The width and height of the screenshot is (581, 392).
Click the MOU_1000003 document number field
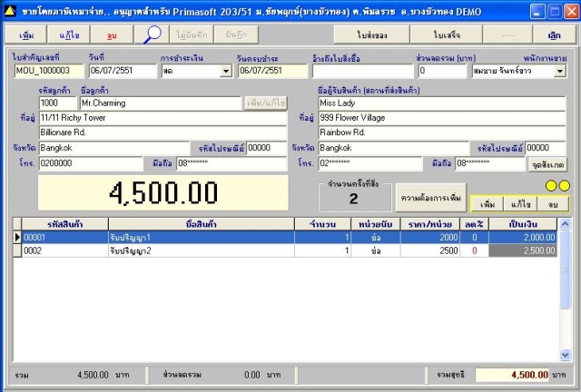(x=49, y=71)
